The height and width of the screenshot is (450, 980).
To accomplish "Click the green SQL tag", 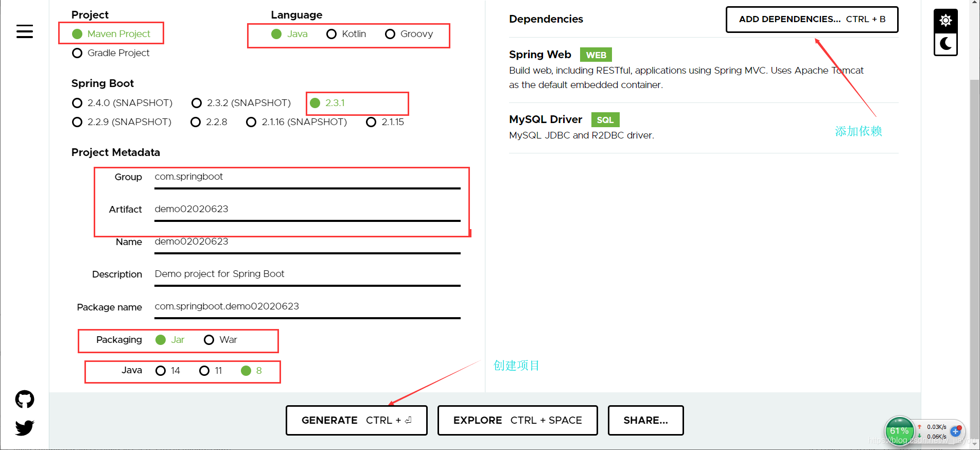I will (605, 120).
